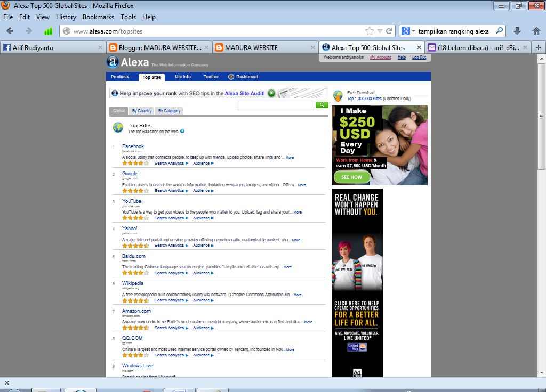Open Products in Alexa navigation bar
The height and width of the screenshot is (392, 546).
tap(120, 77)
